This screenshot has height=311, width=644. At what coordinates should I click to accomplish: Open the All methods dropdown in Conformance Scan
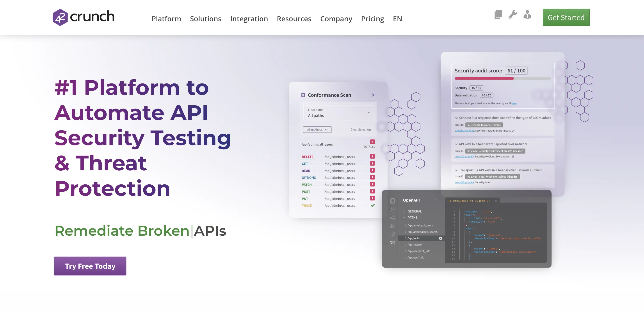pyautogui.click(x=317, y=129)
